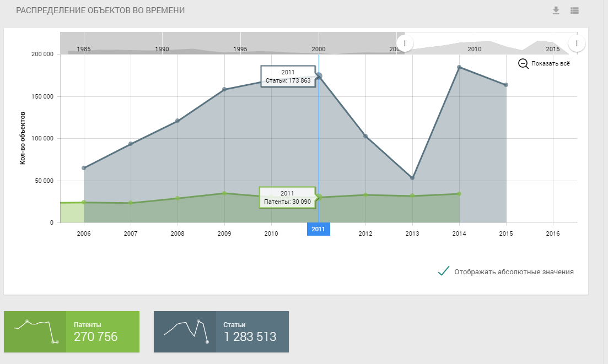The image size is (608, 364).
Task: Click the Патенты sparkline thumbnail
Action: click(x=35, y=332)
